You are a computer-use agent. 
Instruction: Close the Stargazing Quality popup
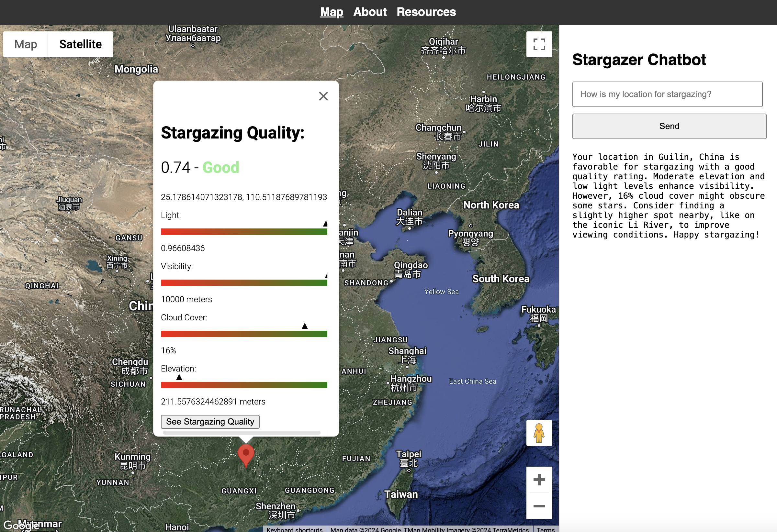point(323,96)
